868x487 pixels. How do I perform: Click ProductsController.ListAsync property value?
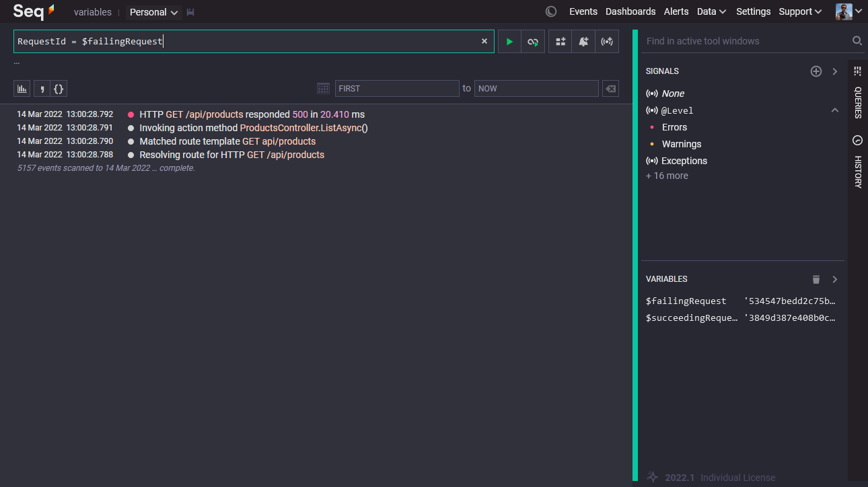301,128
